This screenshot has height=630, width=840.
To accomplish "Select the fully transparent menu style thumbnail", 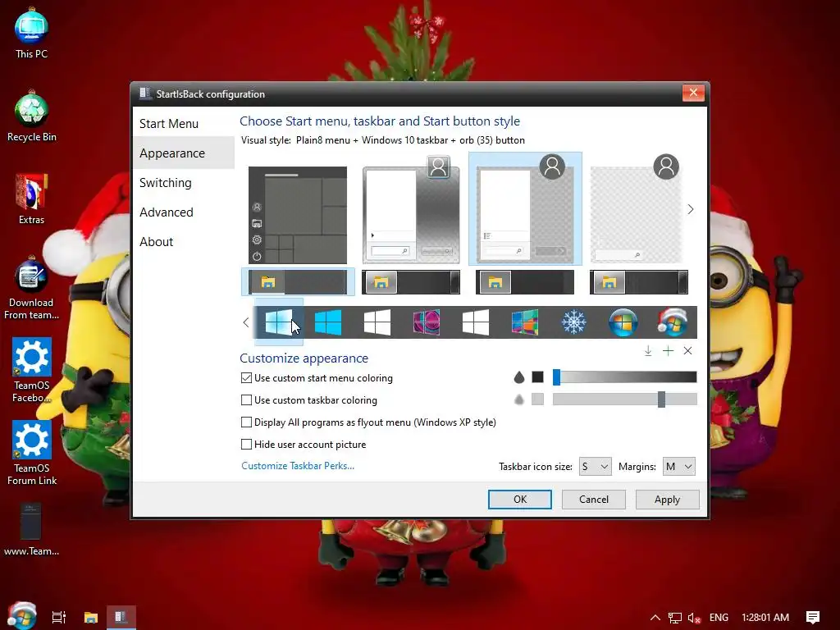I will click(637, 209).
